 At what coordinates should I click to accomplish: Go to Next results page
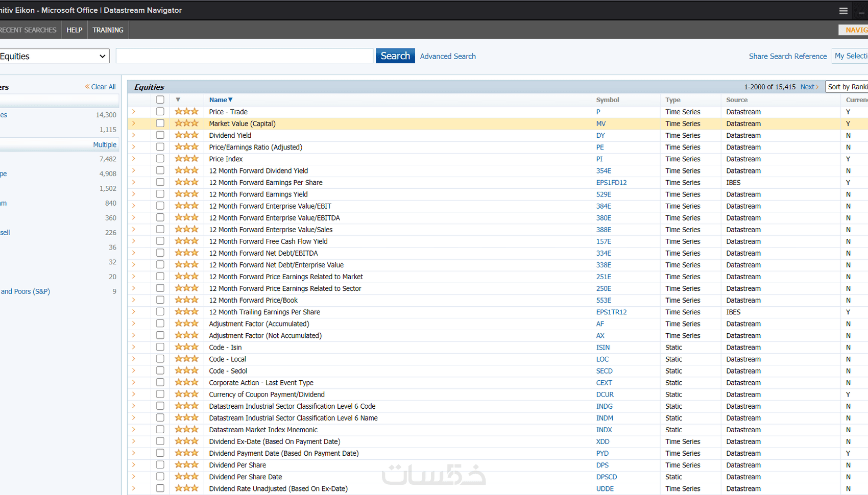click(x=809, y=87)
